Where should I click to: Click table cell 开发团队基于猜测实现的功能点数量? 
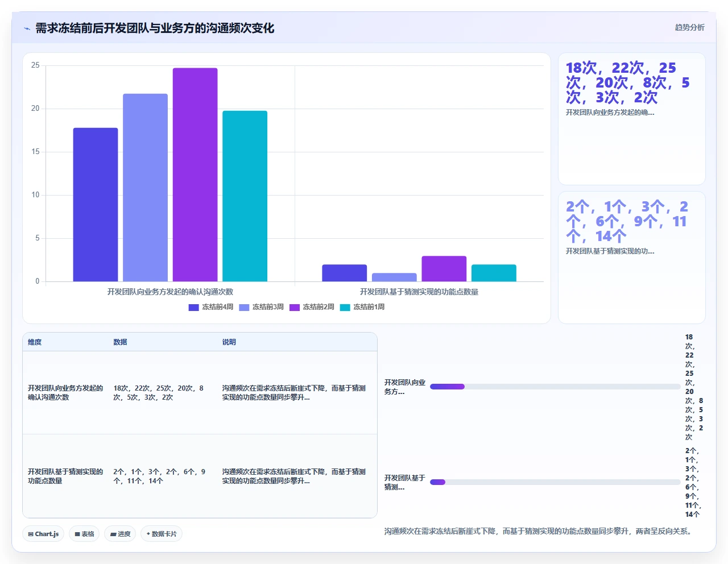pos(65,476)
